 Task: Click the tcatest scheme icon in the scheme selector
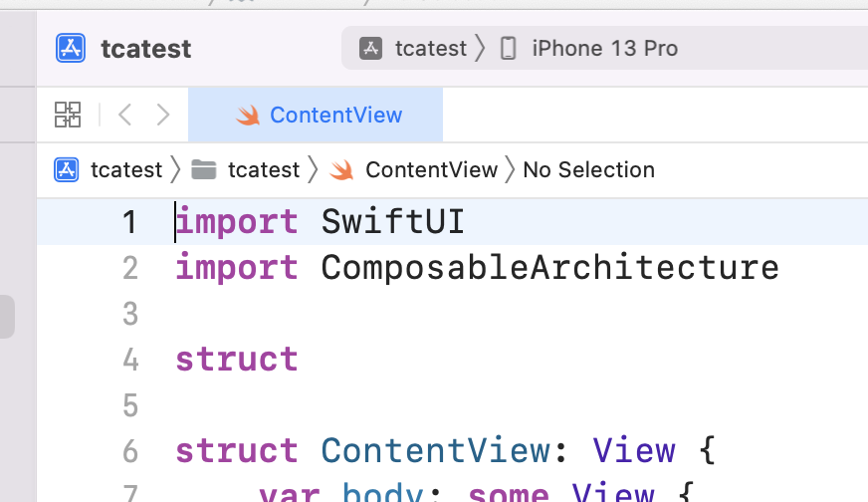pos(371,48)
